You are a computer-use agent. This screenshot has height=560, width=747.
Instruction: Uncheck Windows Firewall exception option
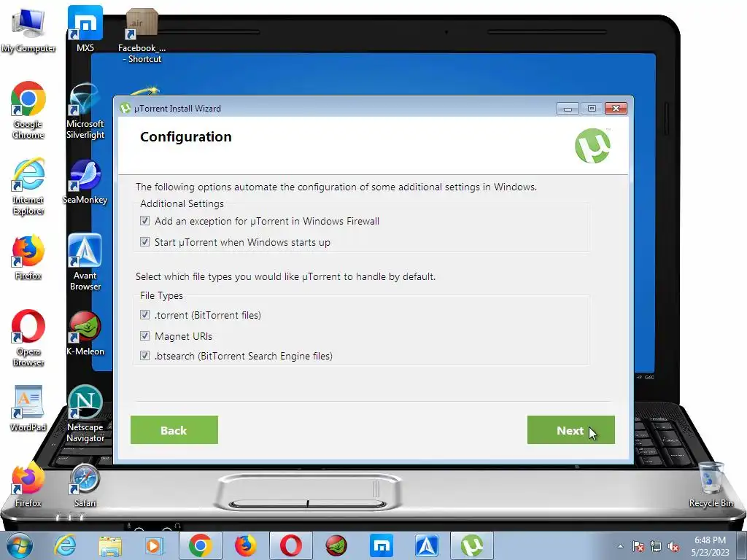click(x=145, y=220)
